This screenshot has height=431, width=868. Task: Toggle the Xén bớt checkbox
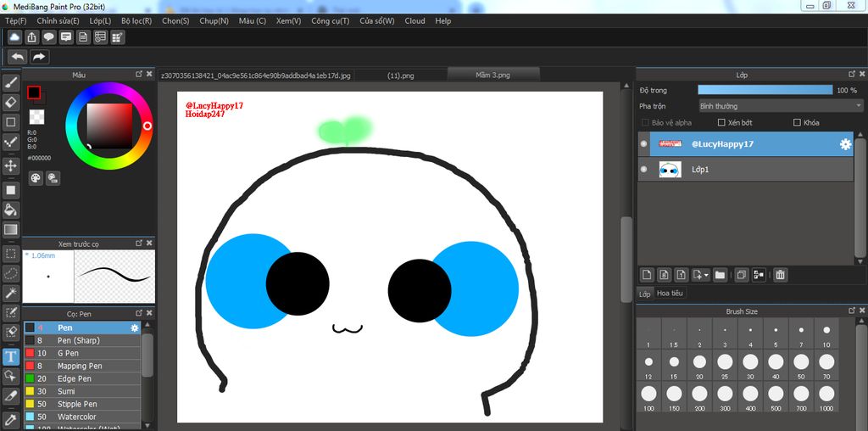(x=721, y=122)
